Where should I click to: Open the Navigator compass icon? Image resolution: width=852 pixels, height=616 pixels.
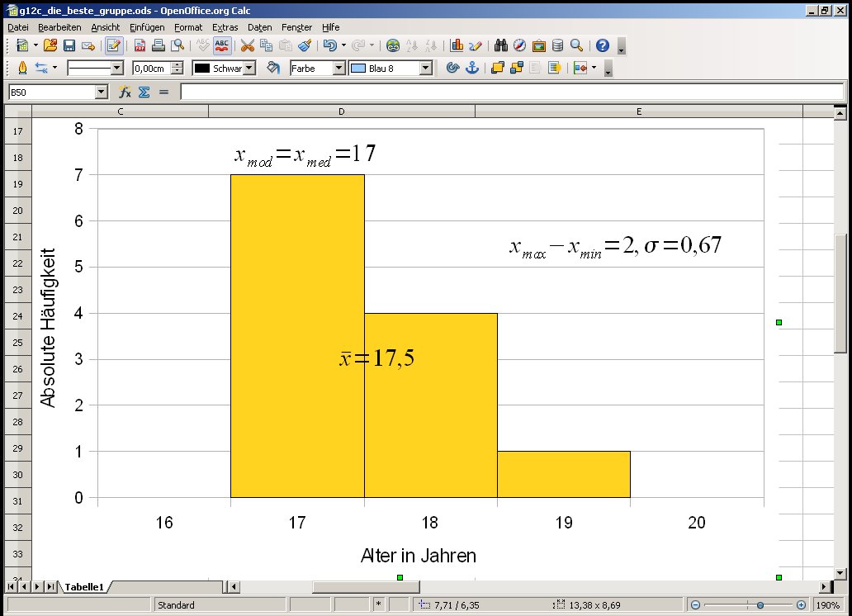519,45
